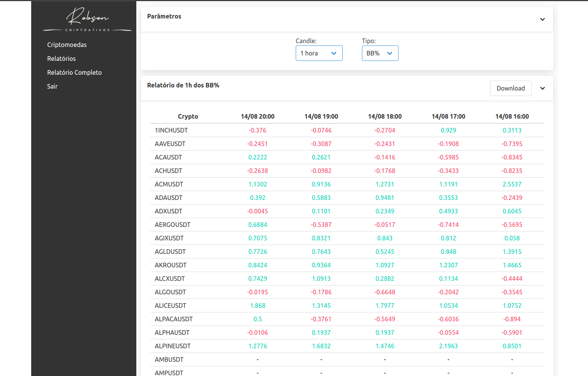Image resolution: width=588 pixels, height=376 pixels.
Task: Select the AMBUSDT row name
Action: pyautogui.click(x=169, y=359)
